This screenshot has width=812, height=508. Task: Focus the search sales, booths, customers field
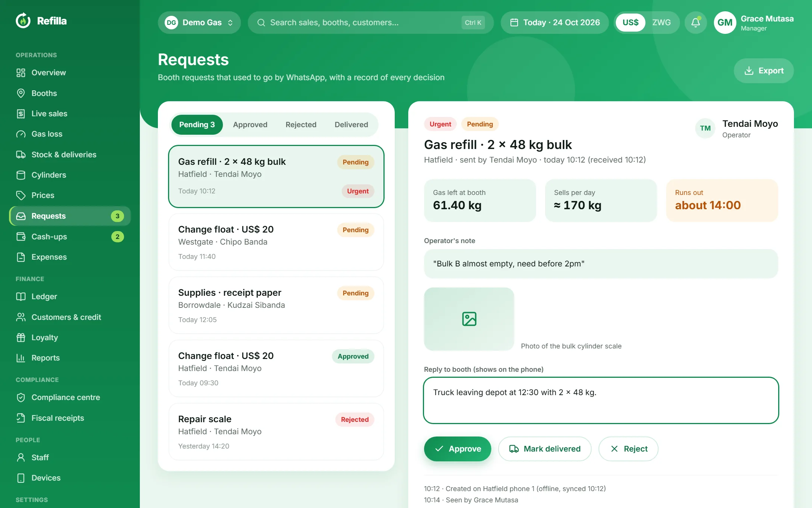click(x=370, y=23)
